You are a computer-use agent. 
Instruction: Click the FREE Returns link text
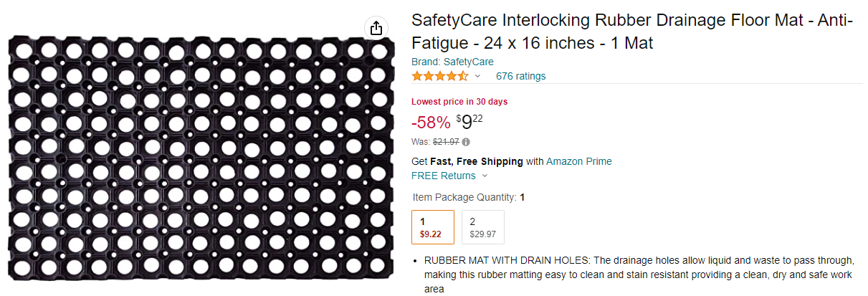444,176
